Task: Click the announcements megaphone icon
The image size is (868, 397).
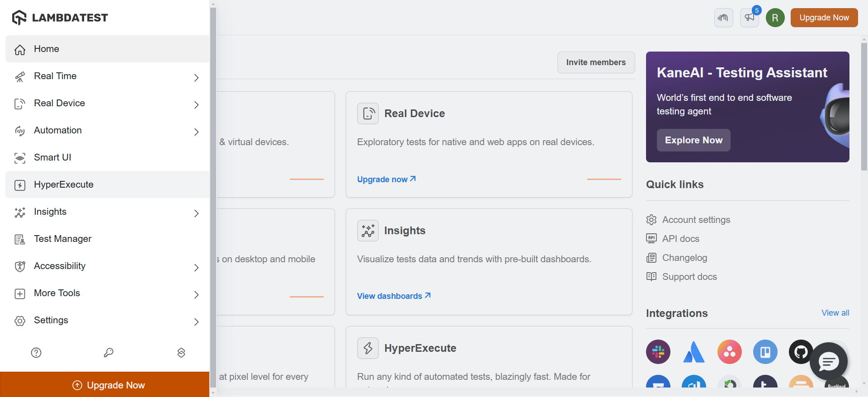Action: pos(749,18)
